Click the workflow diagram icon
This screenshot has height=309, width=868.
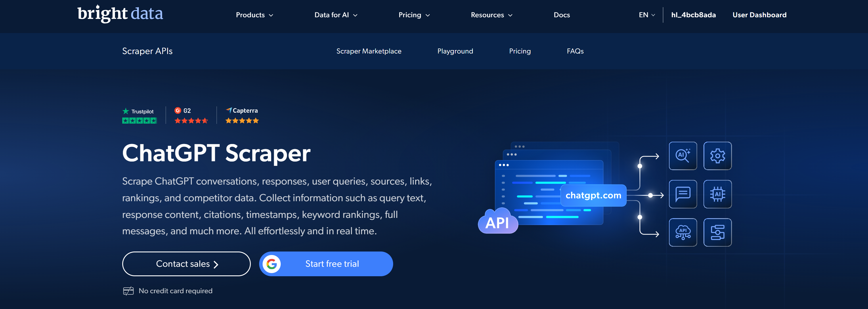click(x=717, y=233)
